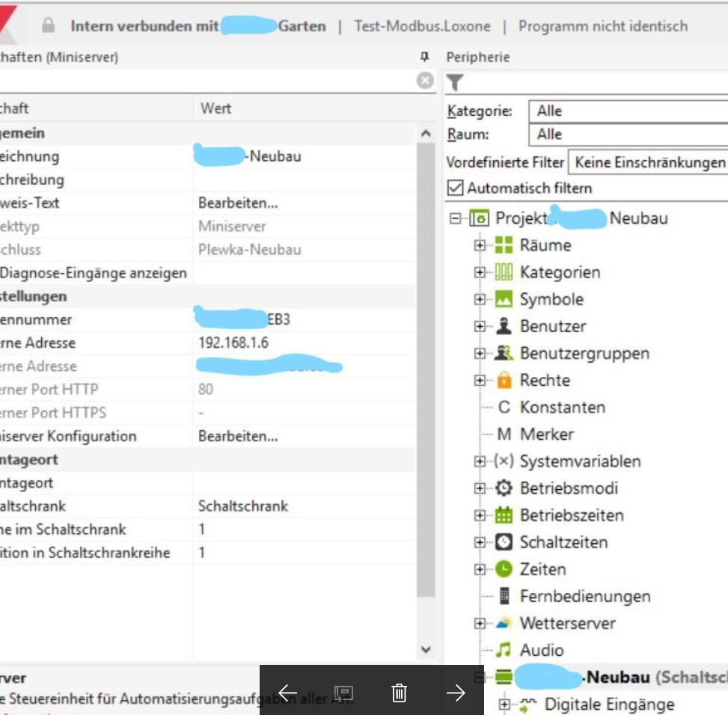Select the green Zeiten clock icon
728x715 pixels.
click(x=504, y=569)
